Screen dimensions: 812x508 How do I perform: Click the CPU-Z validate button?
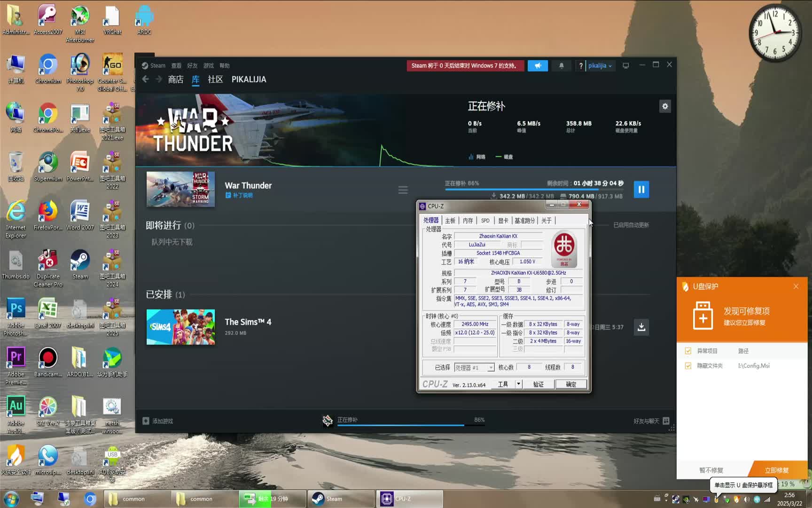point(538,384)
